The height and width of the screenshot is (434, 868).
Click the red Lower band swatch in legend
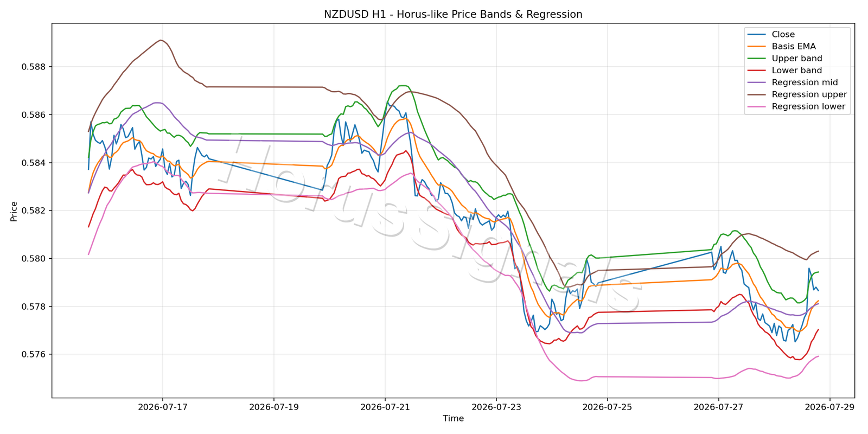[756, 71]
